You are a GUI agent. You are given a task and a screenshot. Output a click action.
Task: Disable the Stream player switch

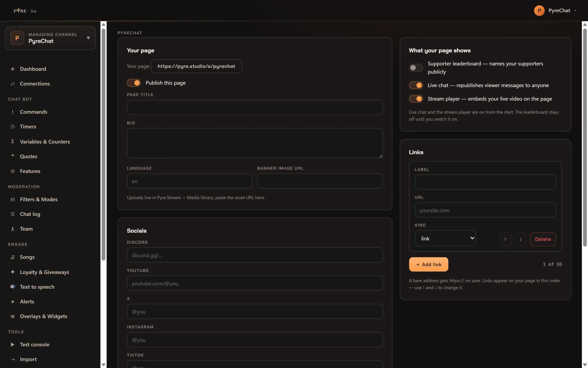[416, 99]
